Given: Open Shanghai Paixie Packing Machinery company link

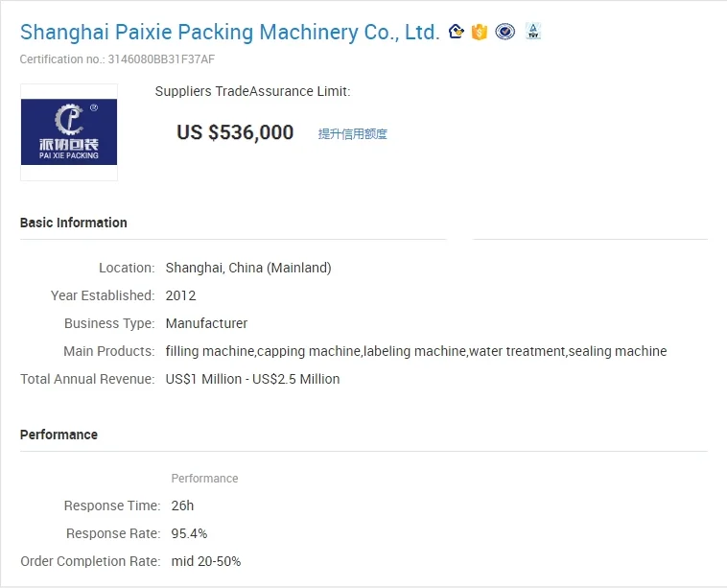Looking at the screenshot, I should 229,32.
